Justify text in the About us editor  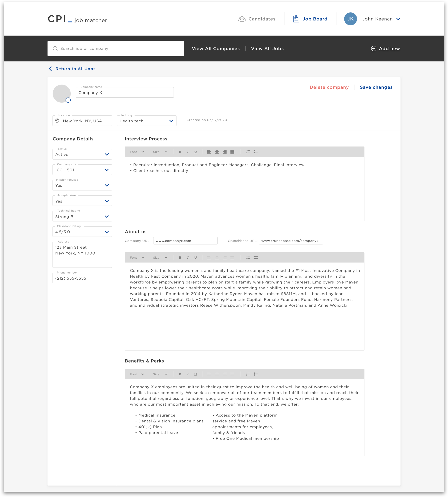(x=232, y=257)
